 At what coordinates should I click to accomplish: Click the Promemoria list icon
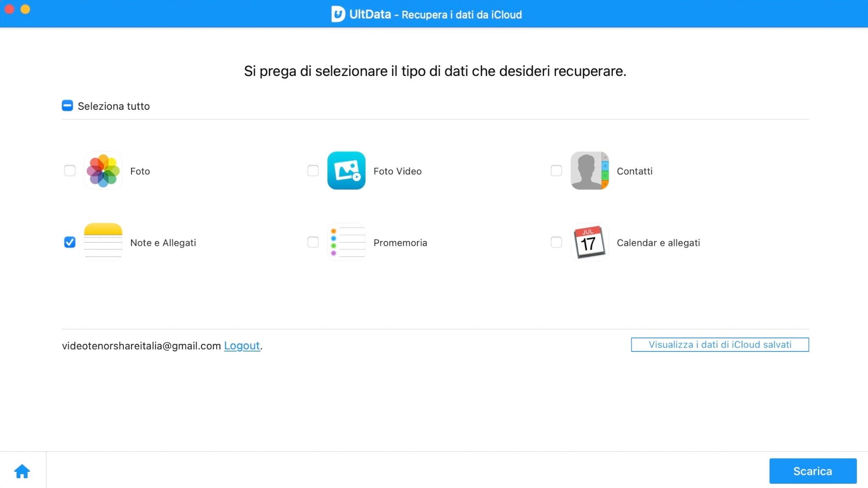coord(346,242)
